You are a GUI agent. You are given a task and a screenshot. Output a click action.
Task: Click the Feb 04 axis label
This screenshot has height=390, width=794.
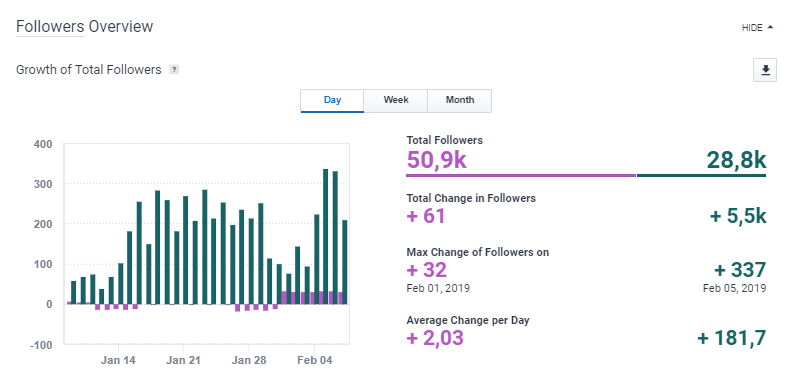pyautogui.click(x=314, y=361)
